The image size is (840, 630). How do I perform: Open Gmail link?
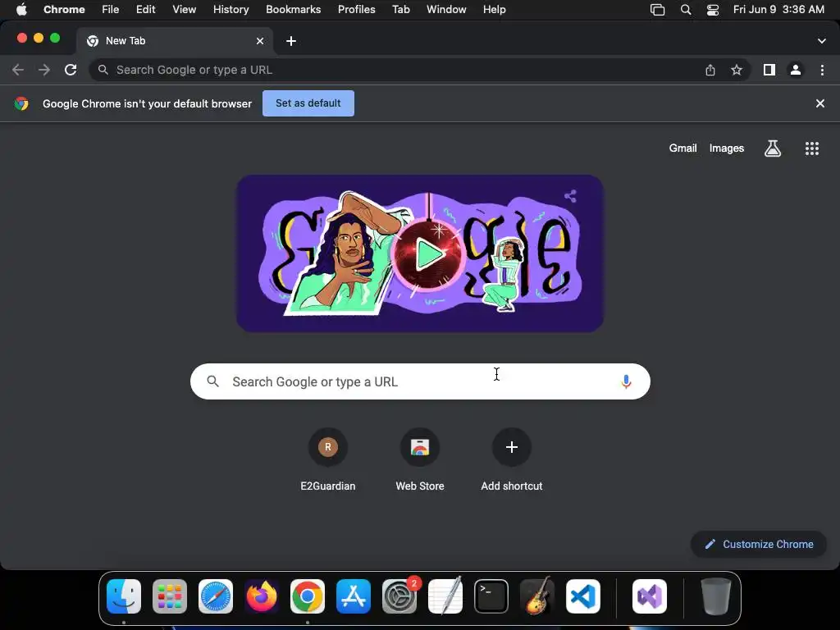click(x=682, y=148)
